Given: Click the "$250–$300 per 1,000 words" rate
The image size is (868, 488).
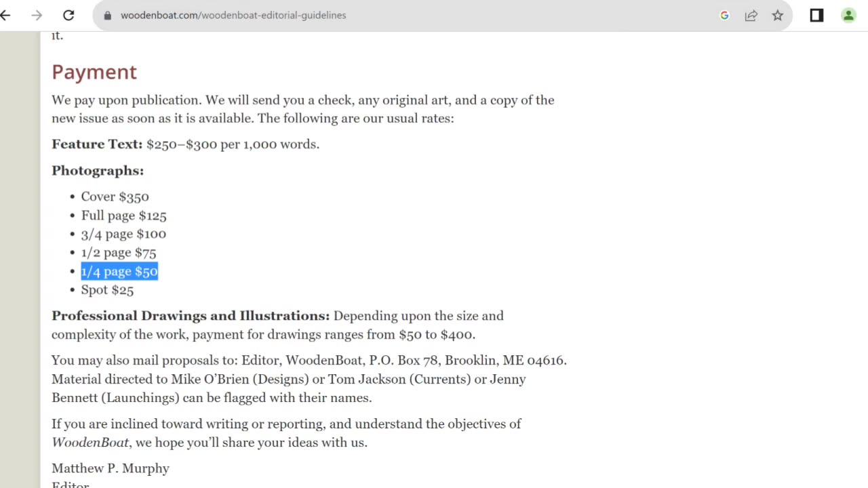Looking at the screenshot, I should coord(231,144).
